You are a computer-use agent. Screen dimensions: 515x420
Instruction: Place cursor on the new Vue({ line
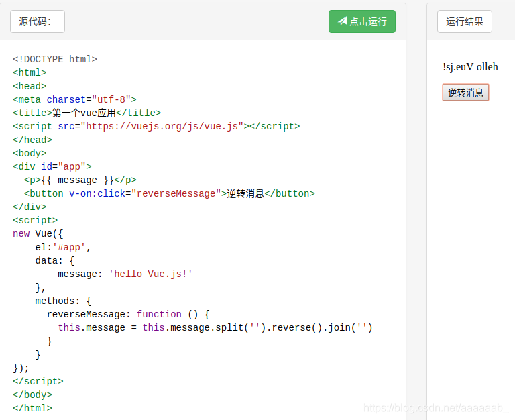(x=38, y=233)
